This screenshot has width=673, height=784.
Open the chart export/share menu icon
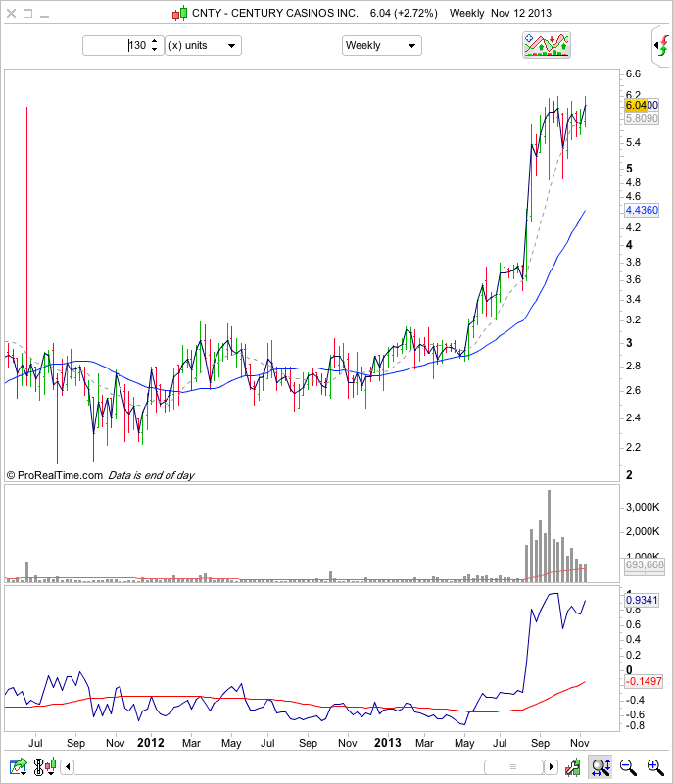pyautogui.click(x=19, y=766)
